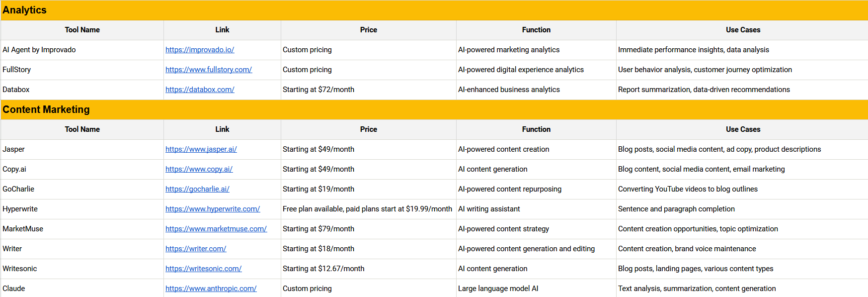Select the Content Marketing section header
The height and width of the screenshot is (297, 868).
tap(434, 109)
